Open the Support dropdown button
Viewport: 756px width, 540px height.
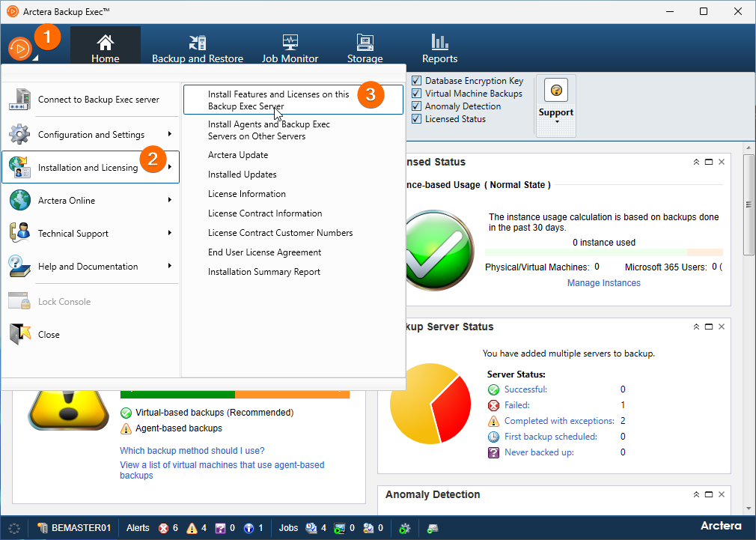click(556, 106)
